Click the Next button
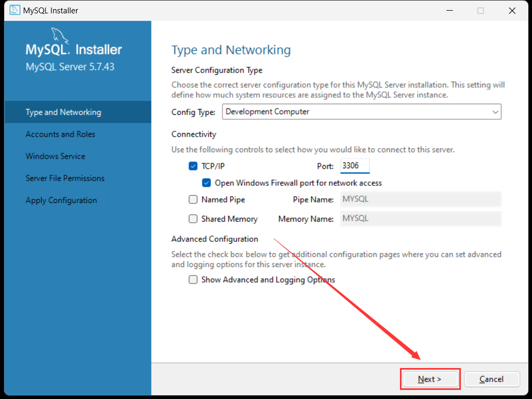This screenshot has height=399, width=532. pos(430,379)
